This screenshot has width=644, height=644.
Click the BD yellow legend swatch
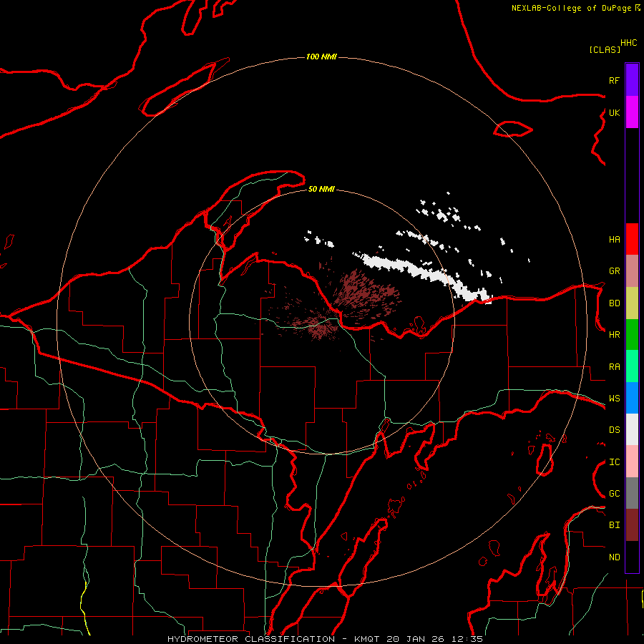[632, 303]
